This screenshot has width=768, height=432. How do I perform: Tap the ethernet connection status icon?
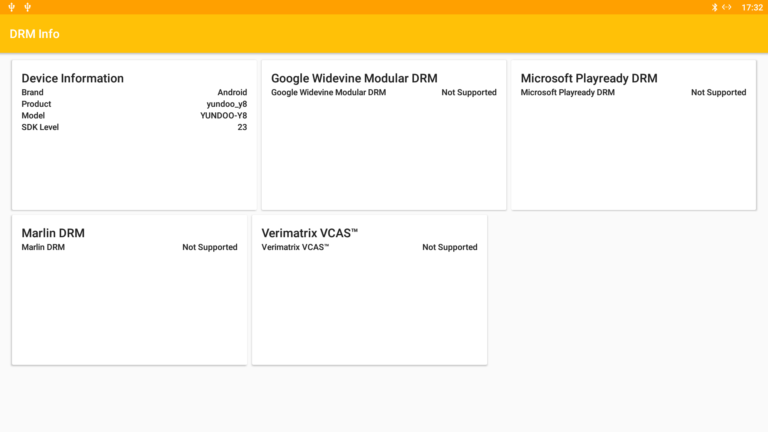pyautogui.click(x=726, y=7)
